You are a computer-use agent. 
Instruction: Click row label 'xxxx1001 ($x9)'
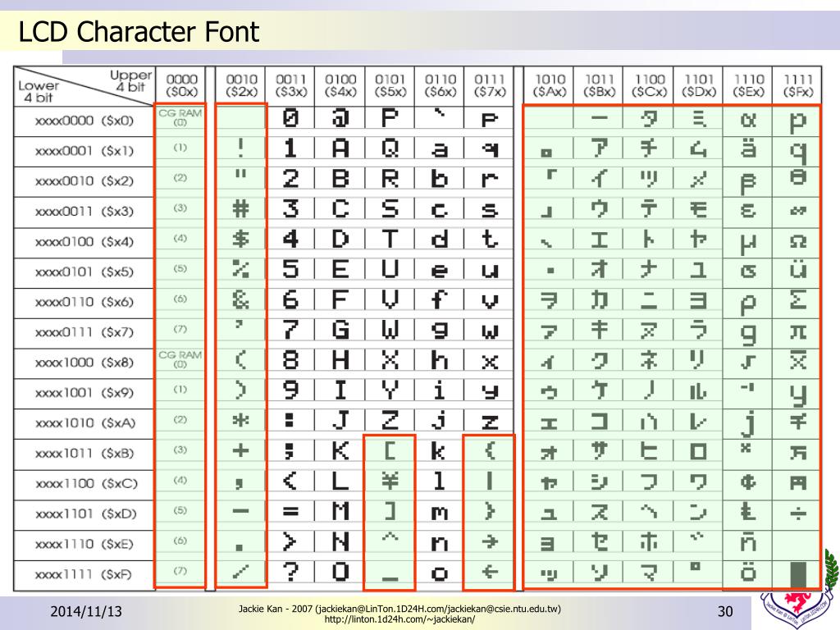pos(84,393)
